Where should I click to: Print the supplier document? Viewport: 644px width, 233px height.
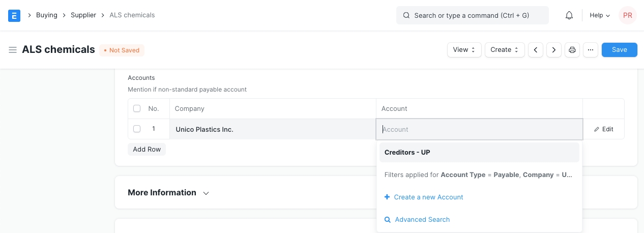[572, 50]
